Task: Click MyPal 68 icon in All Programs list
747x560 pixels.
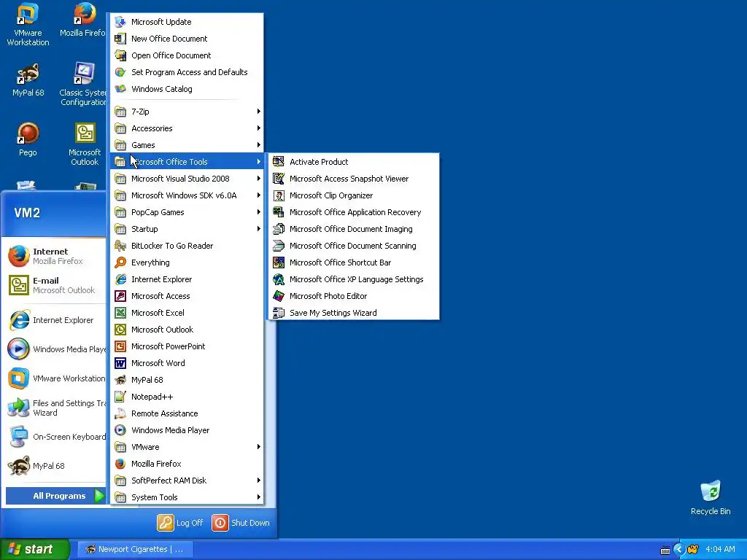Action: coord(120,380)
